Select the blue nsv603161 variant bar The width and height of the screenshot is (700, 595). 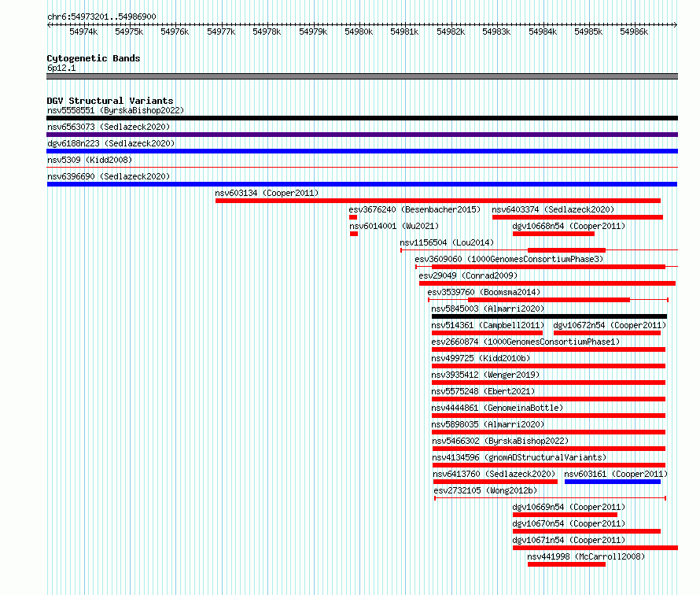(x=613, y=482)
